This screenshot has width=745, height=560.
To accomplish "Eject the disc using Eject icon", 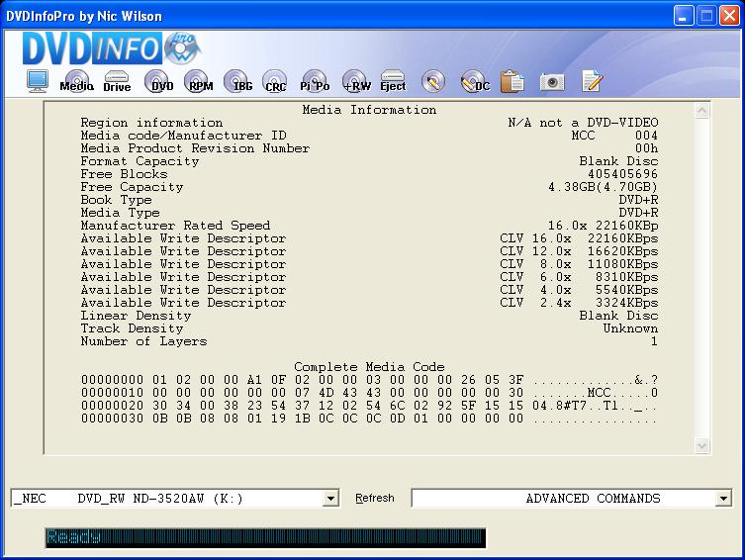I will (393, 81).
